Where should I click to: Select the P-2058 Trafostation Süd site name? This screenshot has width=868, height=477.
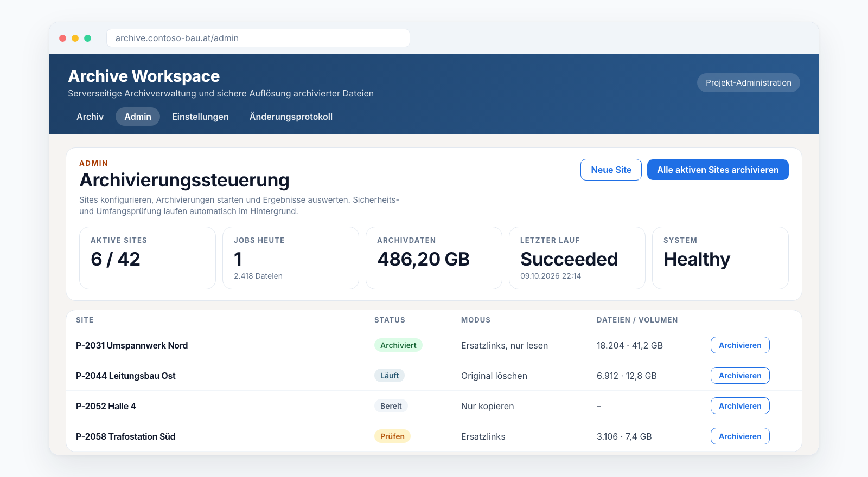click(125, 436)
